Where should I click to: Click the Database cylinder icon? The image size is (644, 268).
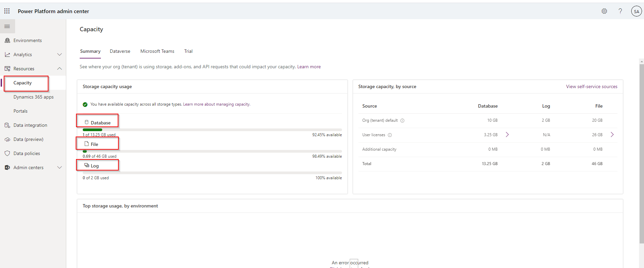pyautogui.click(x=87, y=122)
